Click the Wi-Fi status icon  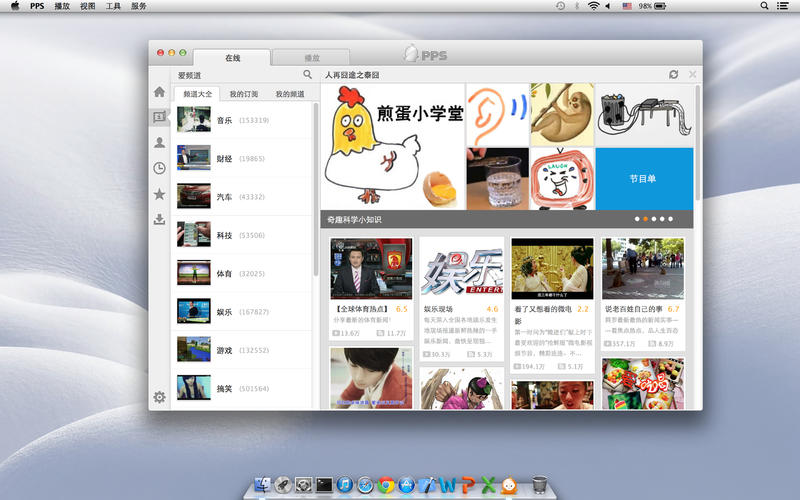(593, 6)
